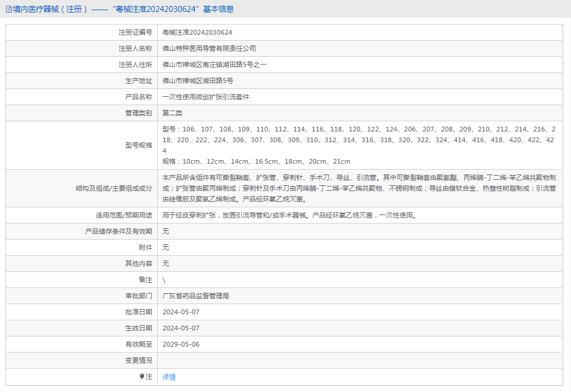Click specifications line 规格：10cm、12cm
The image size is (571, 392).
click(x=256, y=161)
